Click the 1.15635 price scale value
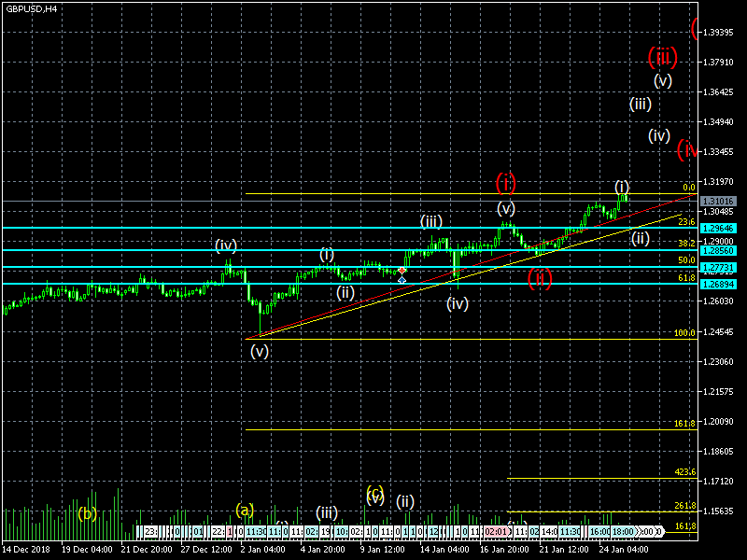This screenshot has height=560, width=747. coord(718,511)
